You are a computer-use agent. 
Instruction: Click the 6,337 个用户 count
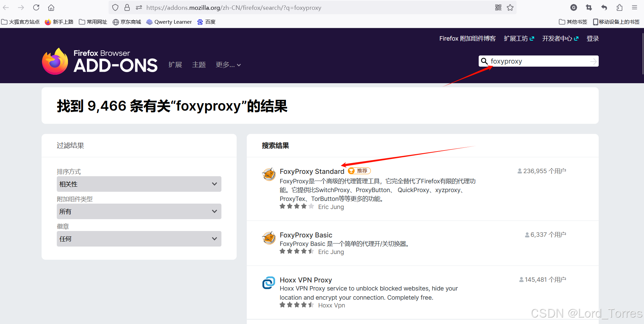546,235
